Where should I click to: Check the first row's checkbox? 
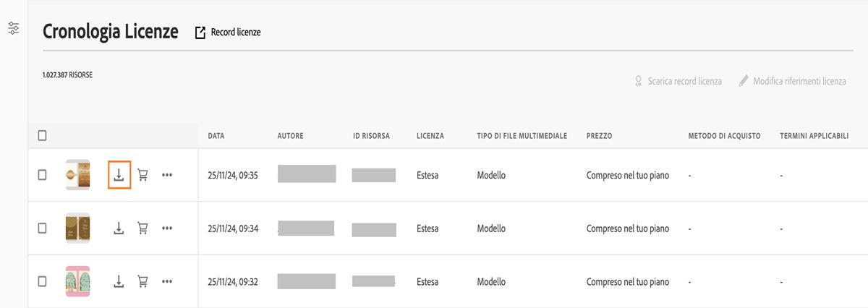coord(43,175)
